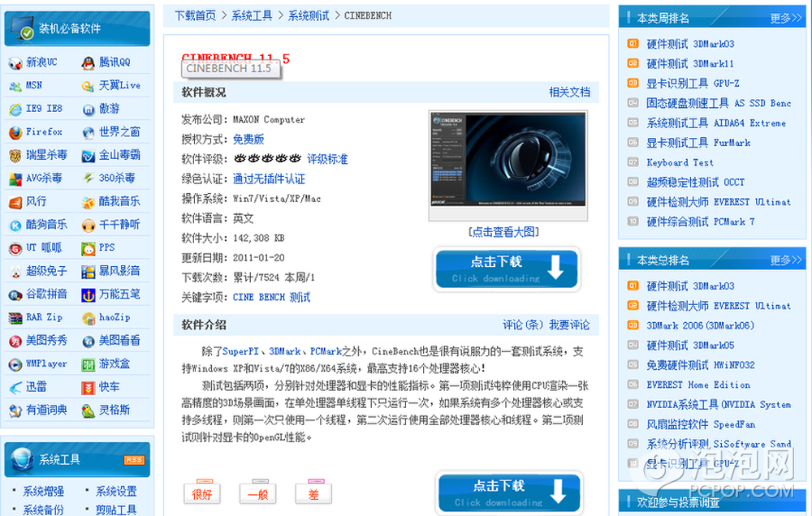Open the 评级标准 link
Viewport: 812px width, 516px height.
tap(327, 159)
